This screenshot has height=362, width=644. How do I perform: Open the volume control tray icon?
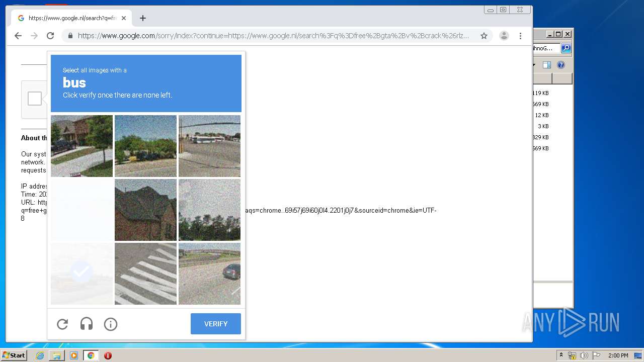[x=584, y=355]
